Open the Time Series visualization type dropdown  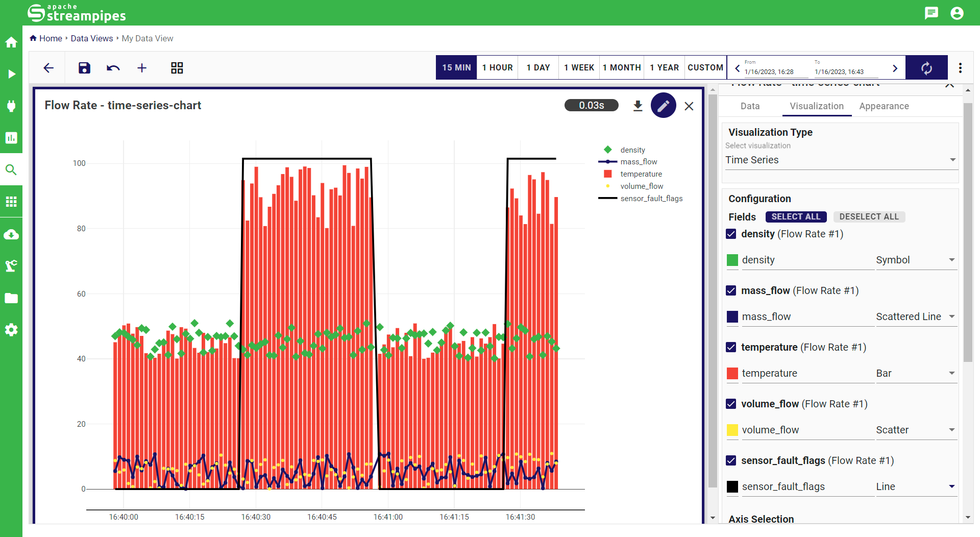click(840, 160)
